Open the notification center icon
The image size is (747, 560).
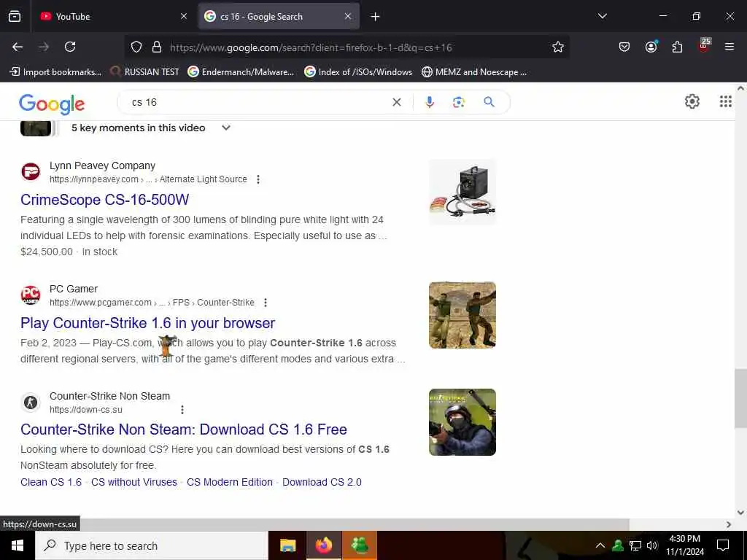pyautogui.click(x=723, y=545)
